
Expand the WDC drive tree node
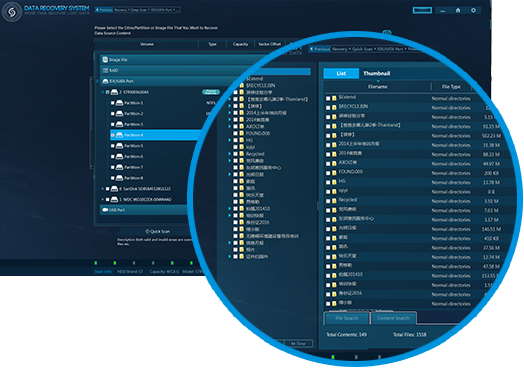point(103,200)
